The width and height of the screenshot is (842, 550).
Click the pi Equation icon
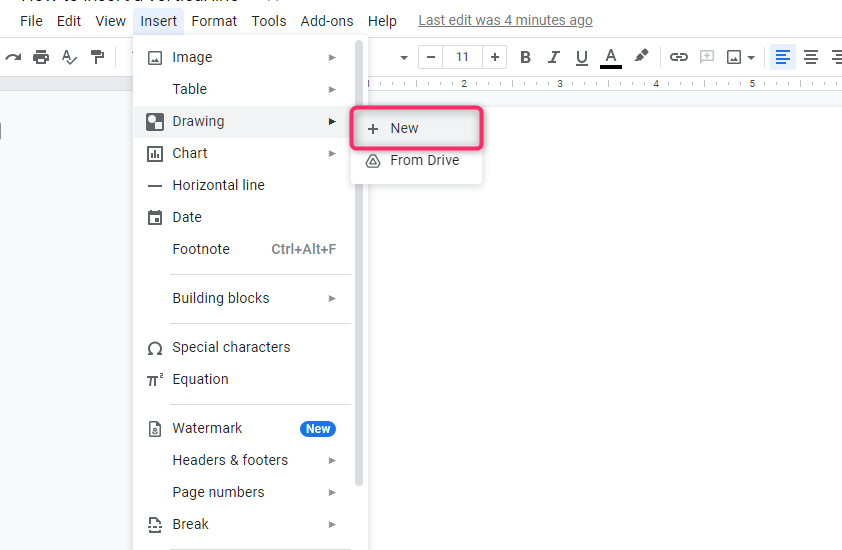pos(155,380)
